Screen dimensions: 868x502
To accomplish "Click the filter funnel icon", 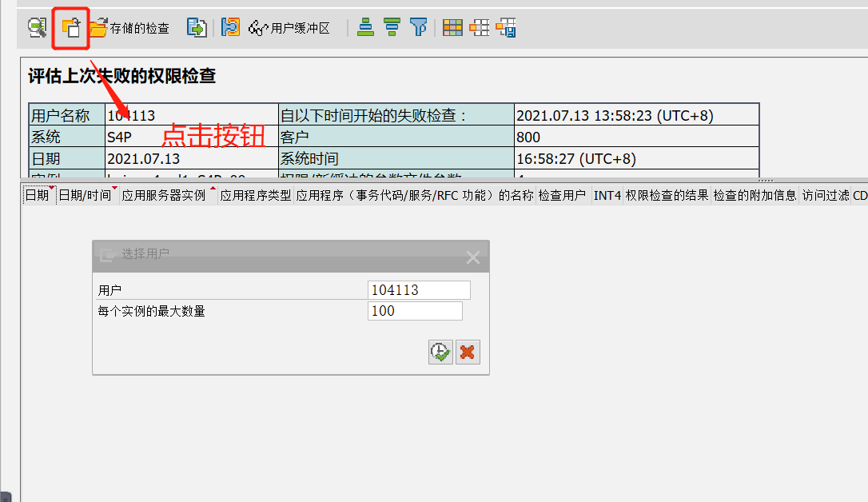I will point(418,26).
